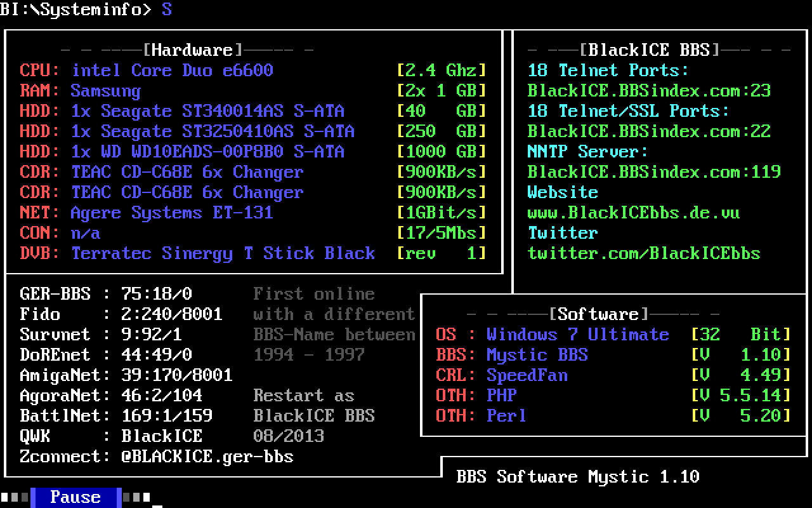The height and width of the screenshot is (508, 812).
Task: Click the NET Agere Systems ET-131 entry
Action: point(171,213)
